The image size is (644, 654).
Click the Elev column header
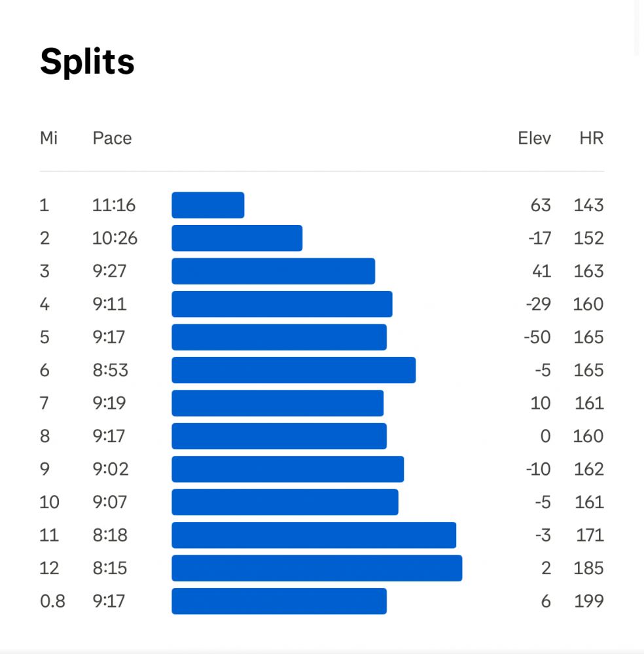534,138
